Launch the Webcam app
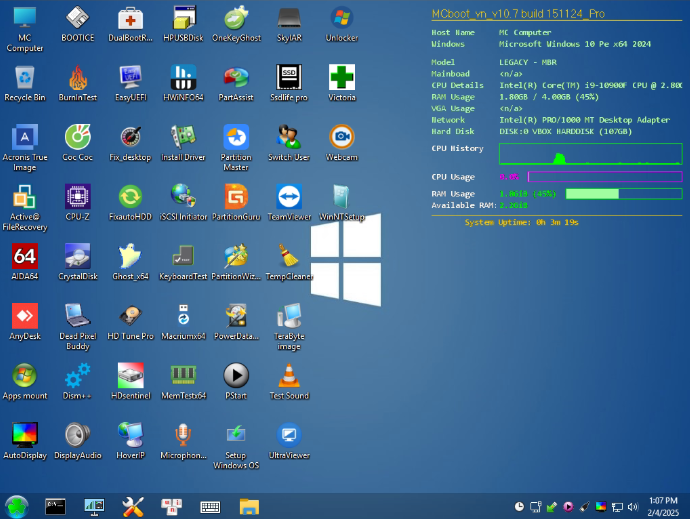 342,143
